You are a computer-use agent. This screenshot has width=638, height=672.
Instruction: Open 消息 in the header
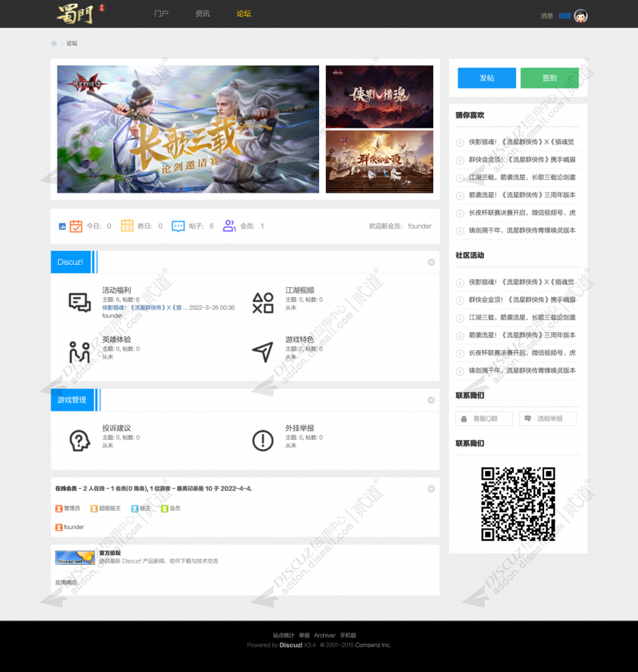[547, 16]
